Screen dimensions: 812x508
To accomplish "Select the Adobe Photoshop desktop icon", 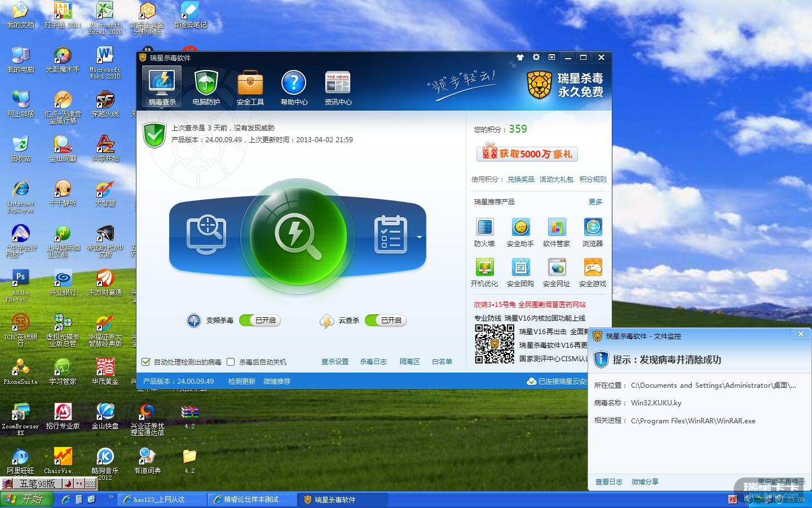I will [x=20, y=286].
